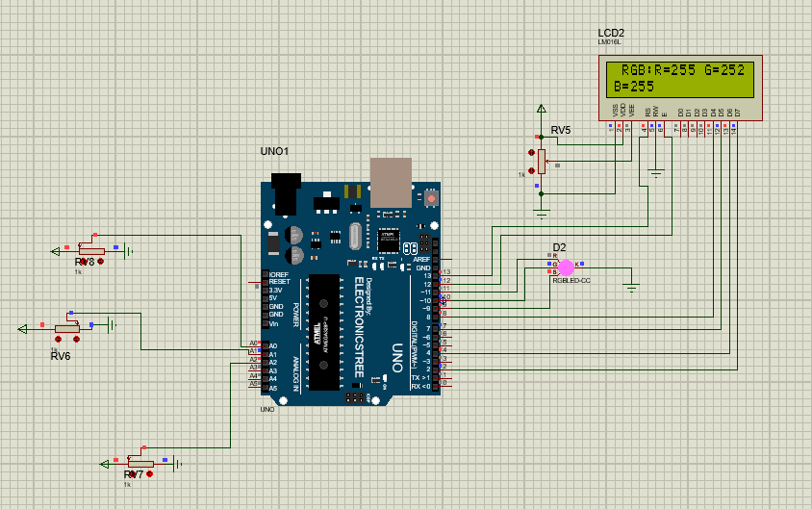
Task: Select the LCD2 green display screen
Action: tap(680, 79)
